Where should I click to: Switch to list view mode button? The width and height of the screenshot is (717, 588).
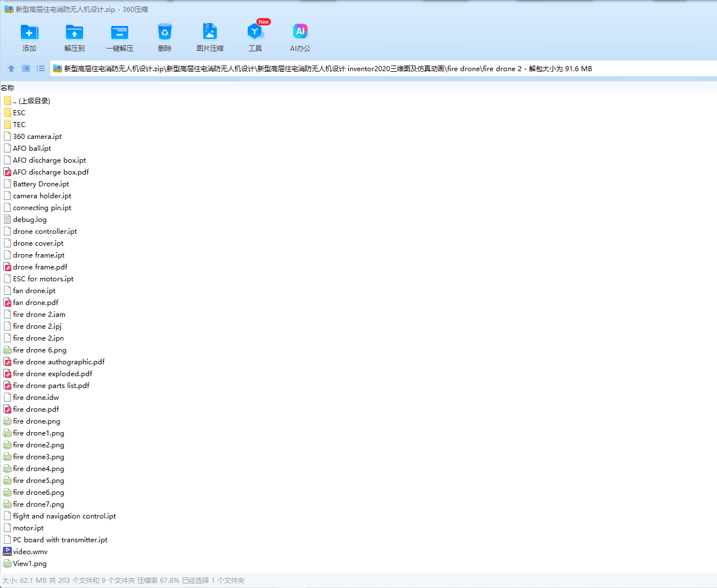coord(41,68)
